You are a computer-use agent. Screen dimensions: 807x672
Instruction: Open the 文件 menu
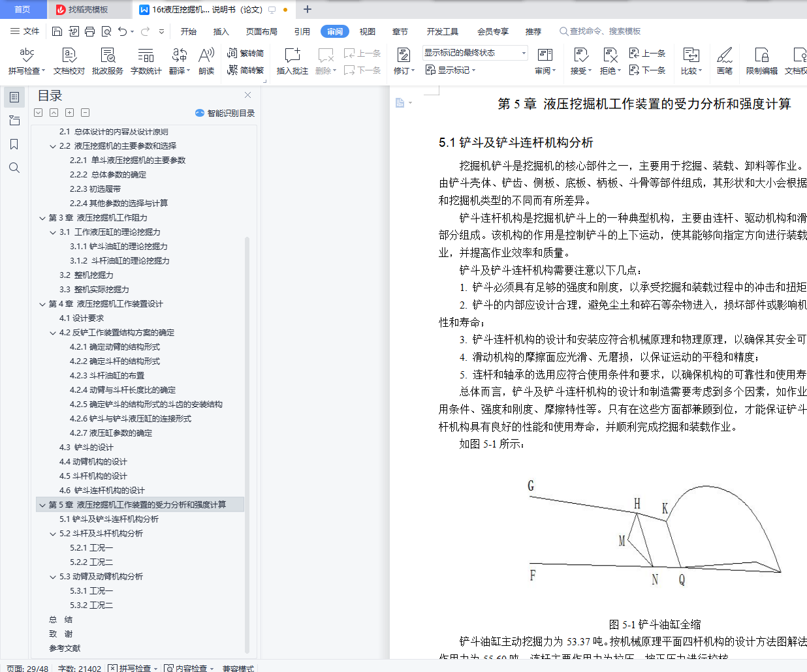pos(25,31)
